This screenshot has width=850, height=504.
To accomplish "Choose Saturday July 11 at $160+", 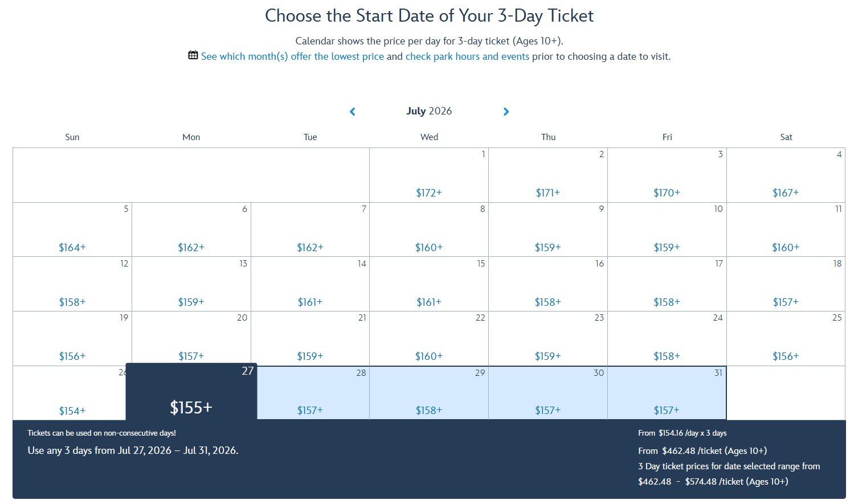I will [786, 230].
